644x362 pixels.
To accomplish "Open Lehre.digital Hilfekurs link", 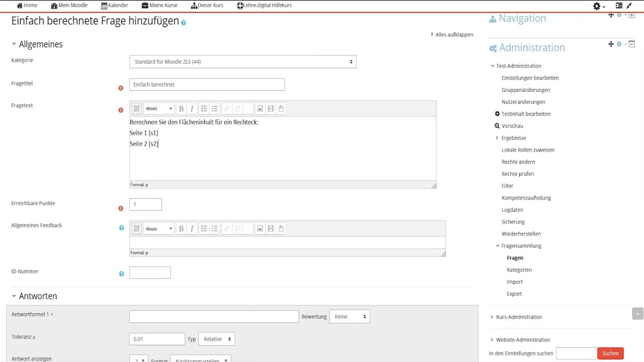I will click(264, 6).
